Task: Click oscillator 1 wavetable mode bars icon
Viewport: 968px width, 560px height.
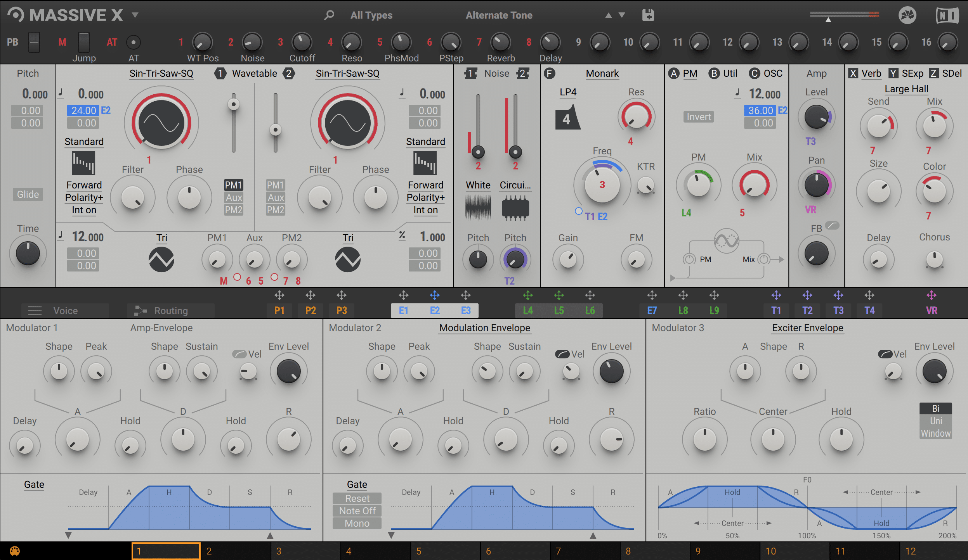Action: coord(83,163)
